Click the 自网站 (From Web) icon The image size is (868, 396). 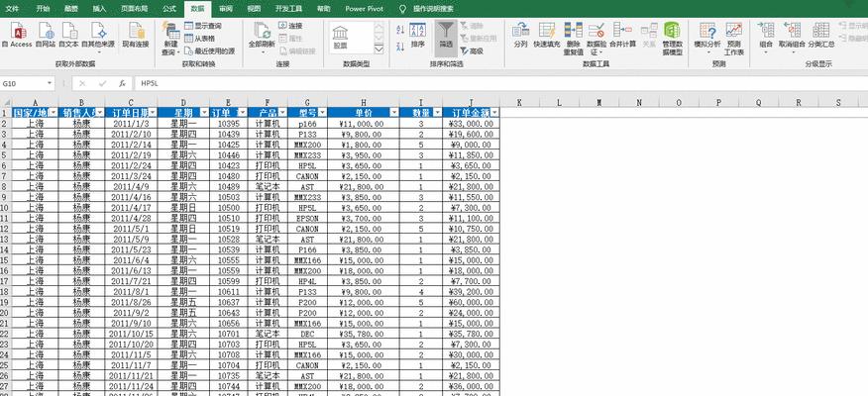(46, 35)
